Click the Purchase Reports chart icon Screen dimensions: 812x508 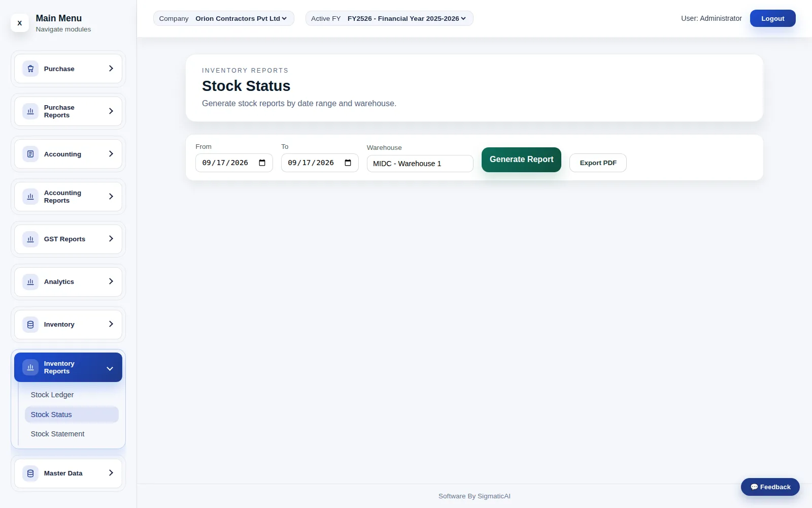(30, 111)
